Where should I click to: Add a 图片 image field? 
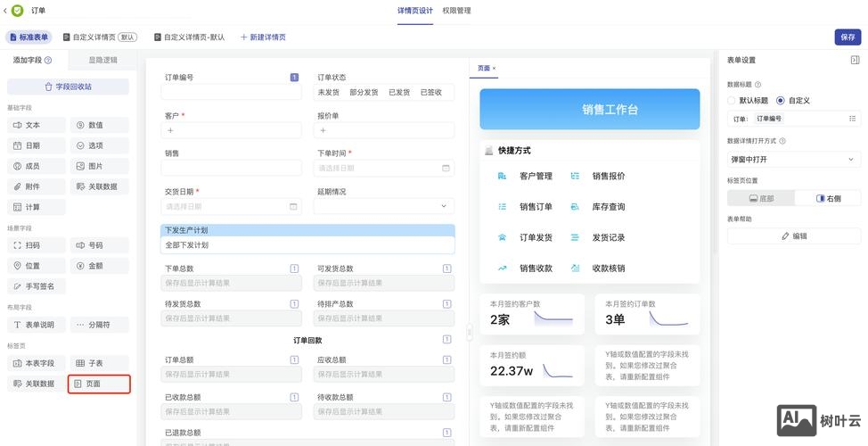(99, 166)
